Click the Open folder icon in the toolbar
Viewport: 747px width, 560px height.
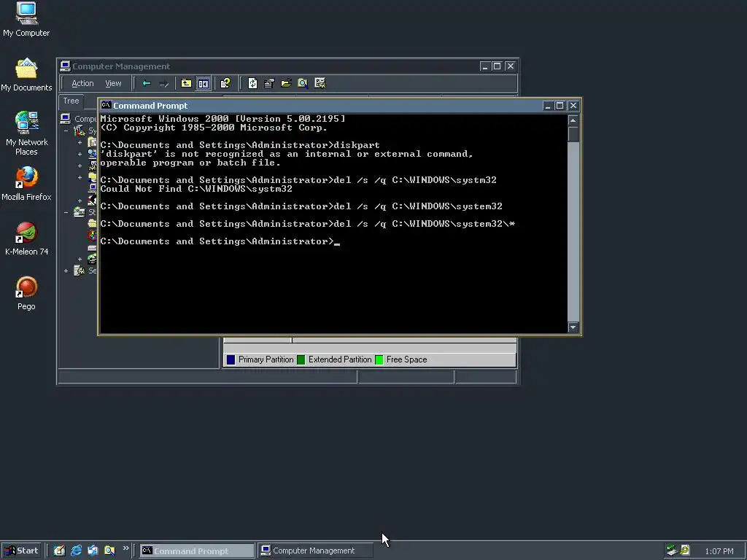click(x=286, y=83)
